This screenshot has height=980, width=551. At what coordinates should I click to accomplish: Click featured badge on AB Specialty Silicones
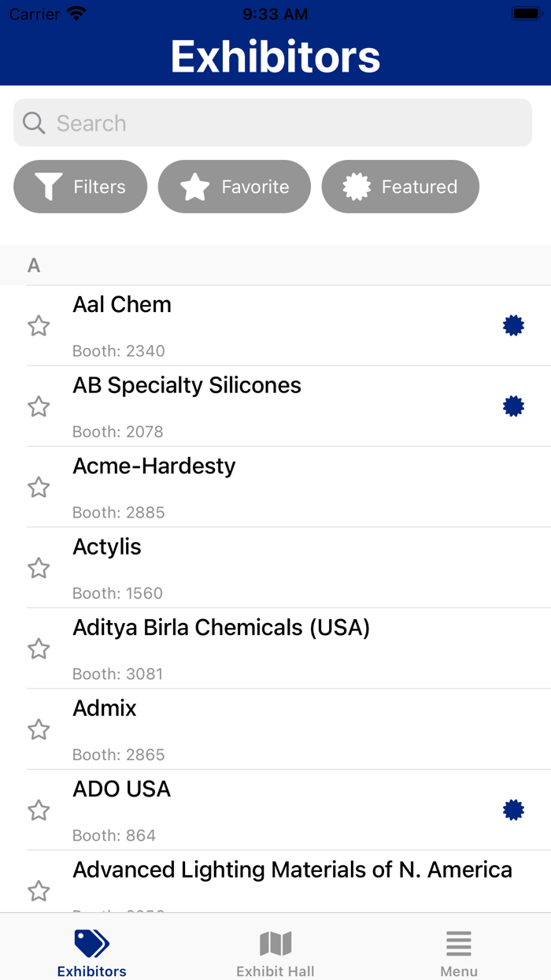tap(513, 406)
